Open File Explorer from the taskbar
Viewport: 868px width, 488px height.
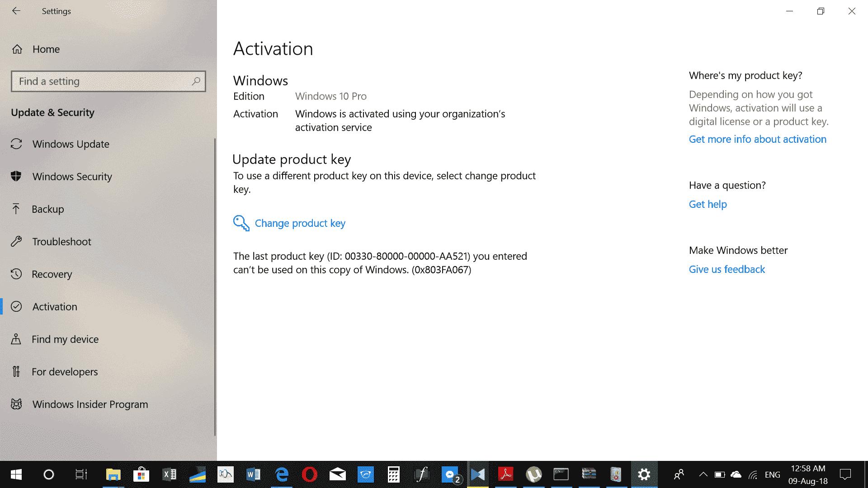click(x=113, y=474)
